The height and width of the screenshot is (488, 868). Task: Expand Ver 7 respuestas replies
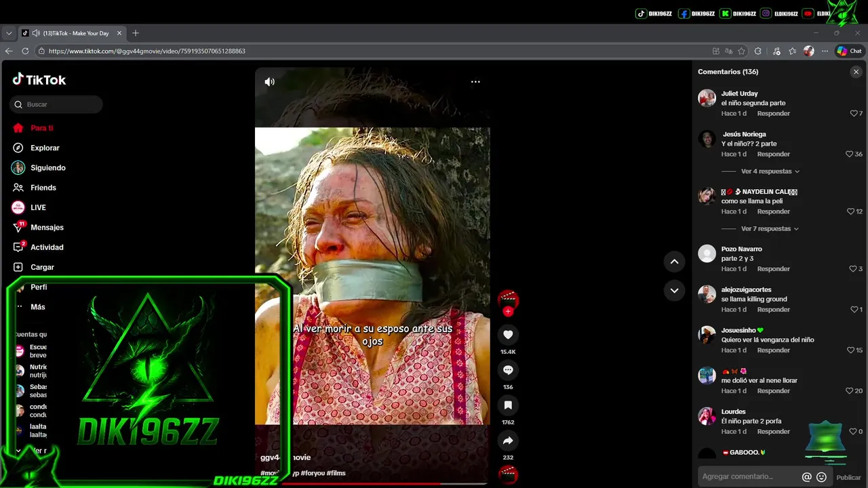(770, 229)
